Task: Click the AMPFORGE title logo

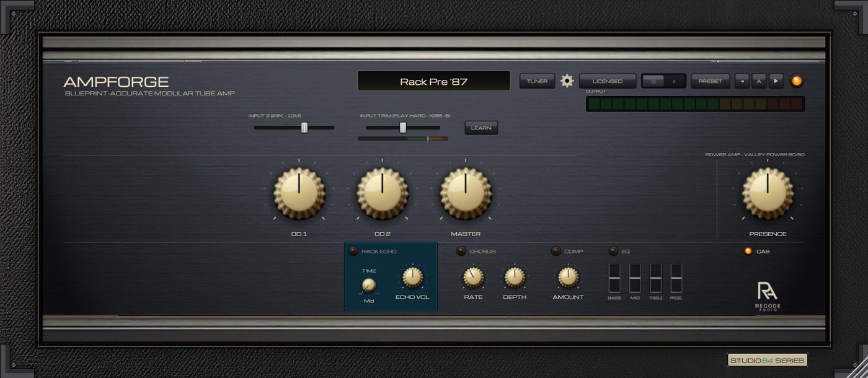Action: (x=116, y=82)
